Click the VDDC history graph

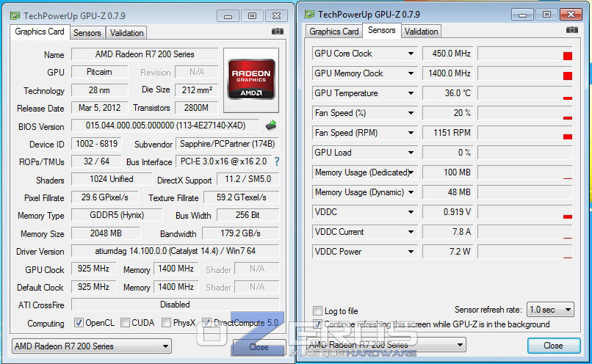tap(525, 212)
